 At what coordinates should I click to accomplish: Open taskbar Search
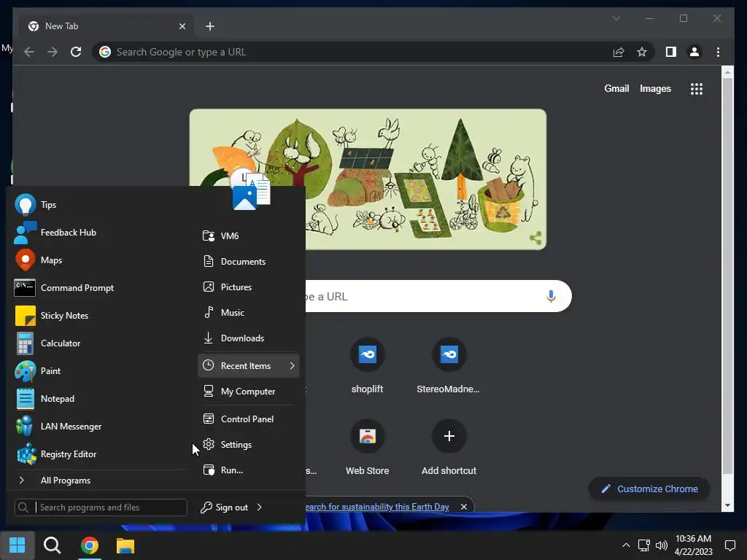tap(52, 545)
